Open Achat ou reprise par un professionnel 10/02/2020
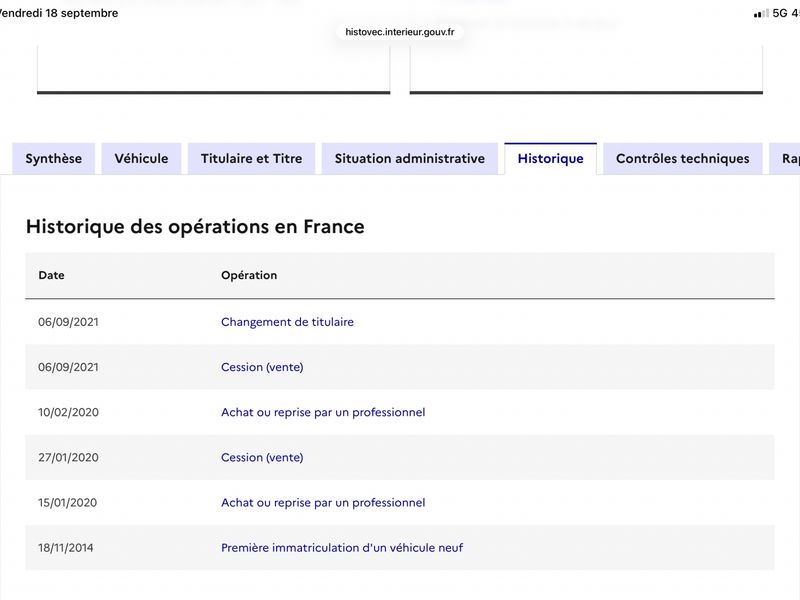The image size is (800, 600). (323, 412)
